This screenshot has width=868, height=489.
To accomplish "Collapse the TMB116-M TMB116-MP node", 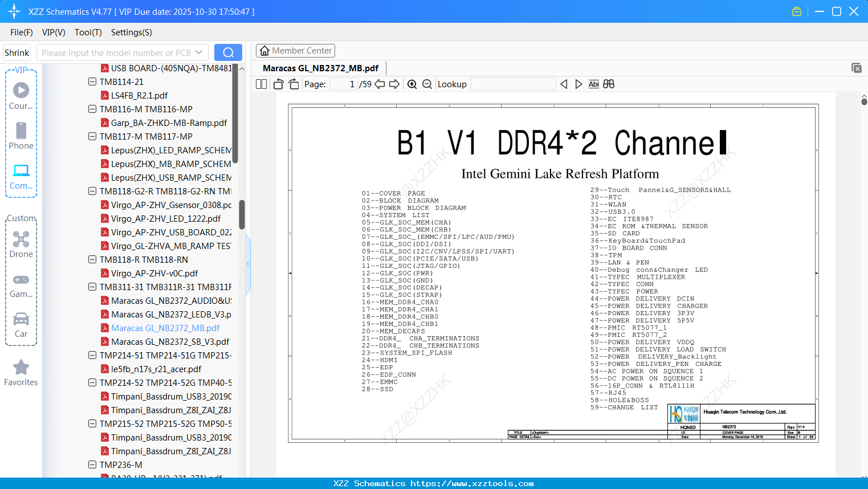I will tap(92, 109).
